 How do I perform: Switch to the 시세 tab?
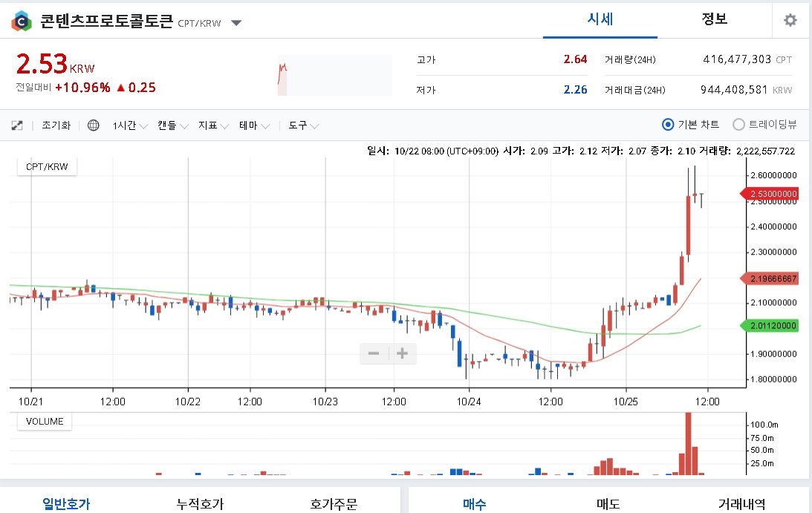(600, 19)
